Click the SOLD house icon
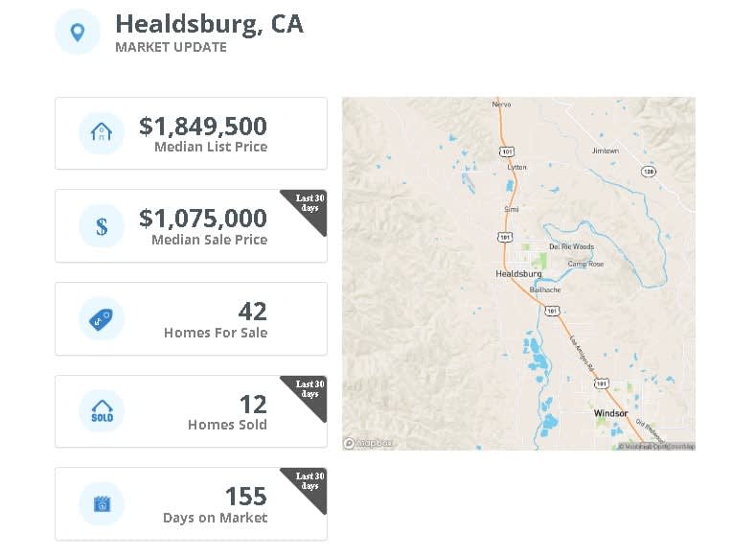Image resolution: width=756 pixels, height=557 pixels. coord(102,411)
